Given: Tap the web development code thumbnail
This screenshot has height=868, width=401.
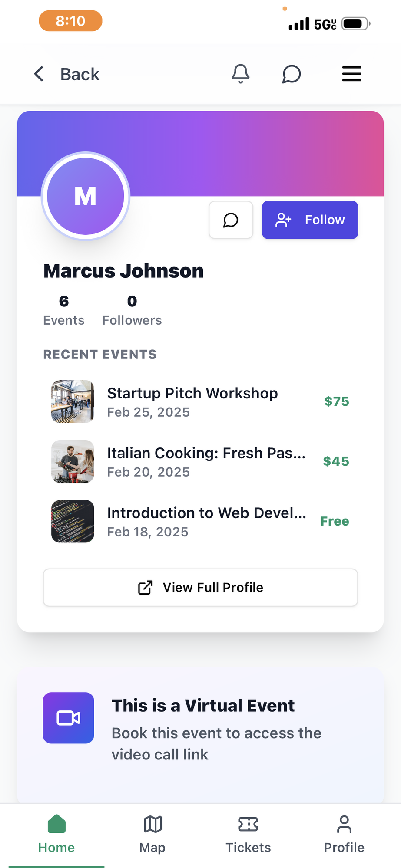Looking at the screenshot, I should click(73, 521).
